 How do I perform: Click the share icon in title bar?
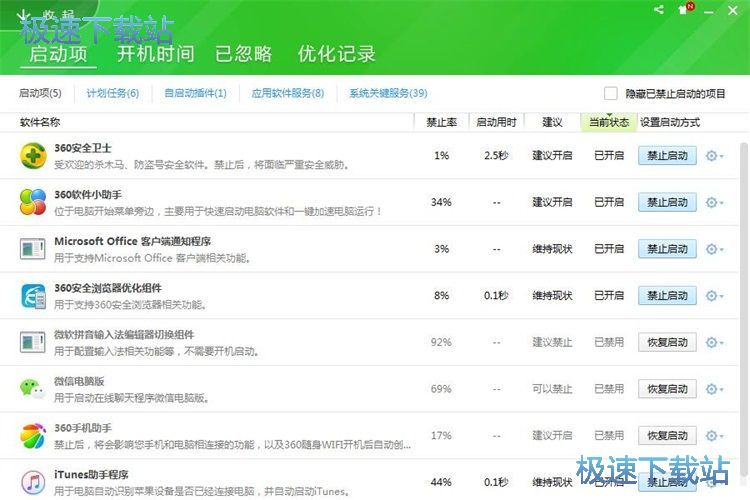(x=659, y=10)
